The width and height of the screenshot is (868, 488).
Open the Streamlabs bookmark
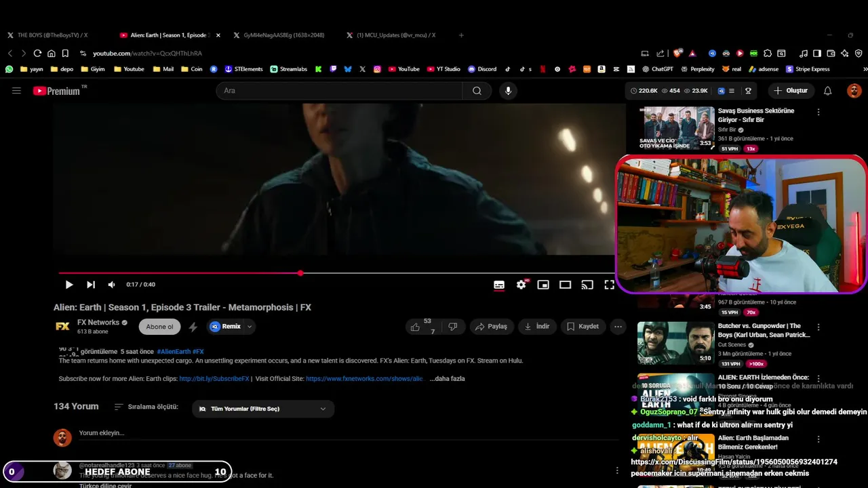coord(289,69)
